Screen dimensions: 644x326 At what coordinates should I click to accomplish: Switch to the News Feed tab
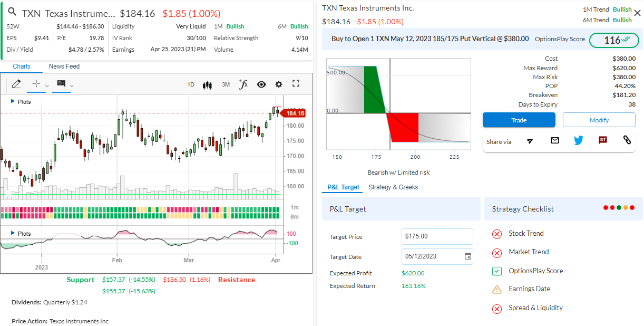(64, 66)
